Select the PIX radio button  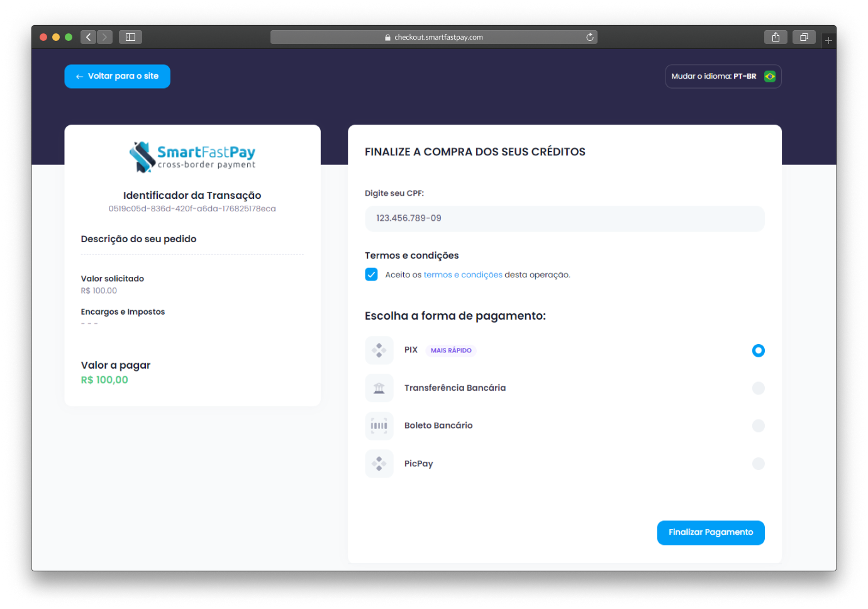(x=758, y=350)
